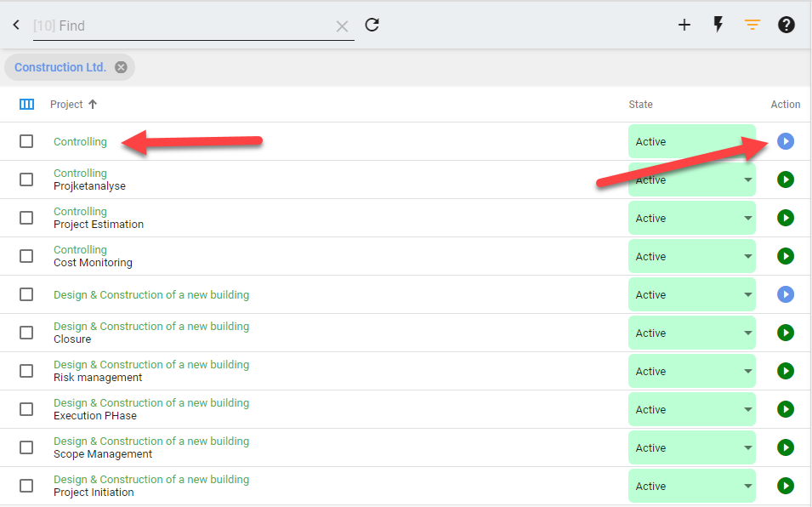
Task: Open the orange filter icon
Action: coord(752,25)
